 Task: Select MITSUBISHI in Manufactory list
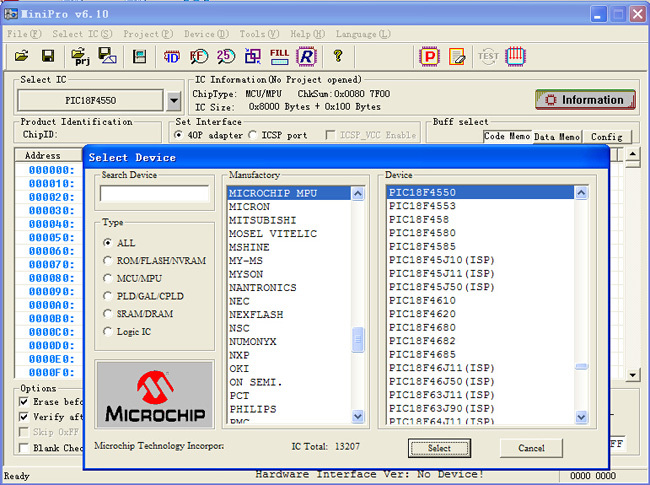289,220
